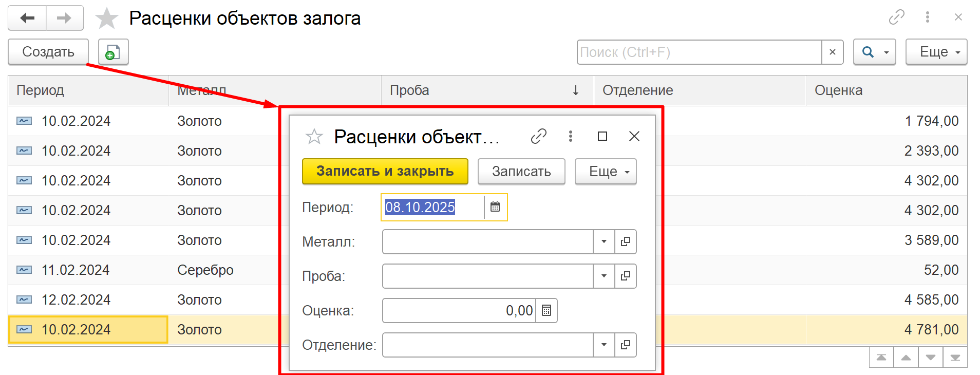Click the Создать button
Viewport: 980px width, 375px height.
click(48, 52)
